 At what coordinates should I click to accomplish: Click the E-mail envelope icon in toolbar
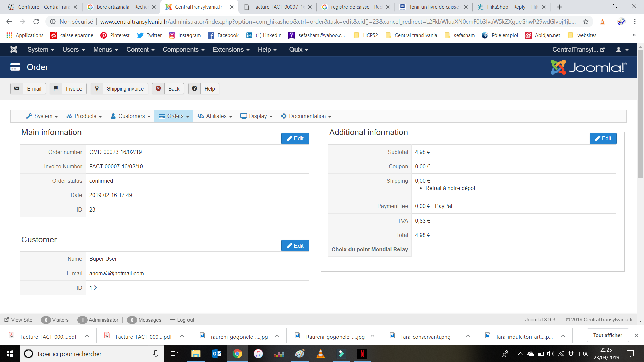tap(17, 89)
